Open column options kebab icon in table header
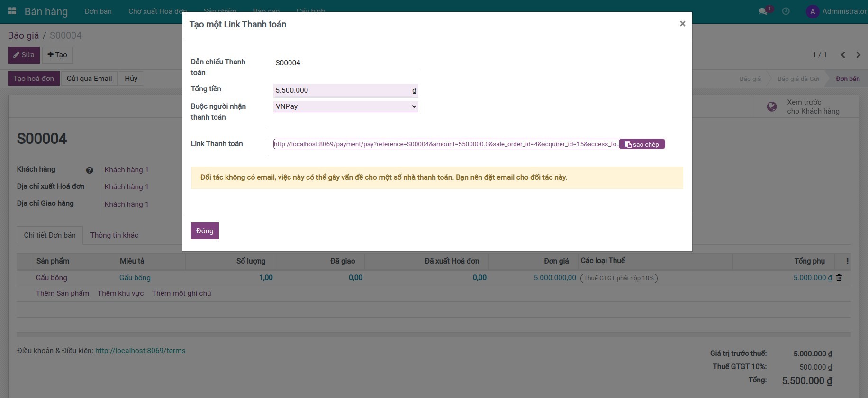The image size is (868, 398). [847, 261]
